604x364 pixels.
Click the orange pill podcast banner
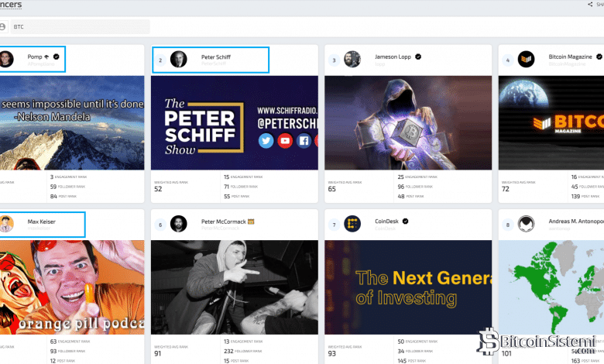(72, 287)
